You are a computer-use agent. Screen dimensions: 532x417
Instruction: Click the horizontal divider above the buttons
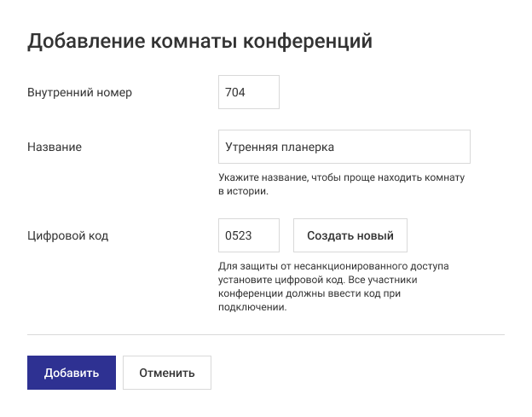point(266,335)
